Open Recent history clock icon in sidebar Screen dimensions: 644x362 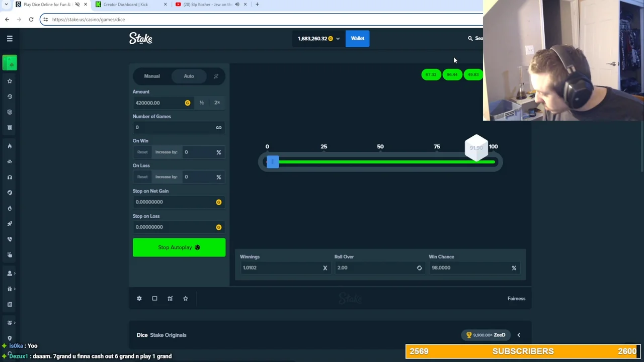tap(10, 97)
